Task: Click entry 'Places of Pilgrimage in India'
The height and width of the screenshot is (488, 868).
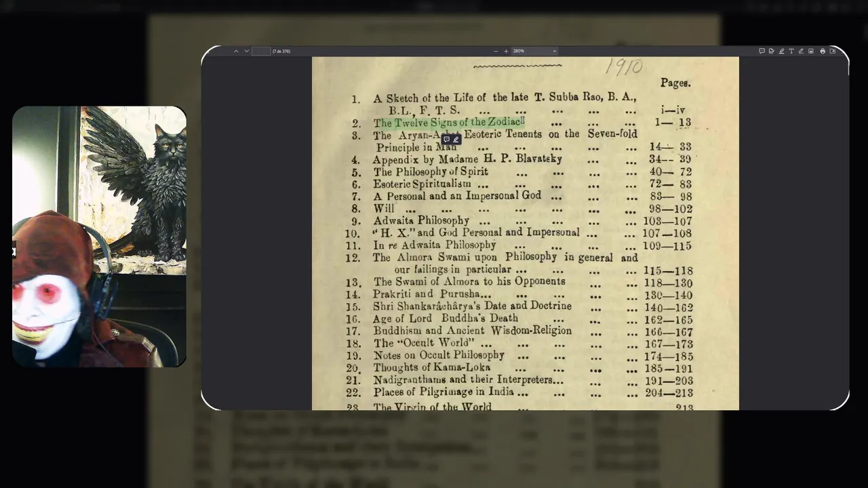Action: (x=443, y=392)
